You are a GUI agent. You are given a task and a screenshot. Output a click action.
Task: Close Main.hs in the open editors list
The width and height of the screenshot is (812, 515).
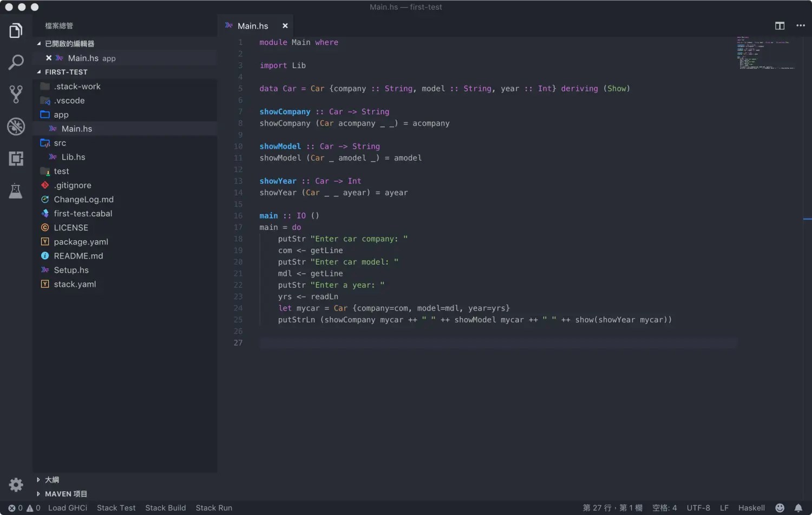(49, 58)
